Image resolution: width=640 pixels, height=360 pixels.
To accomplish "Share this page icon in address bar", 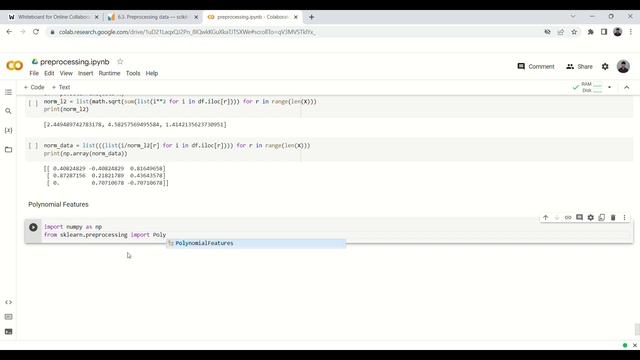I will click(x=561, y=32).
